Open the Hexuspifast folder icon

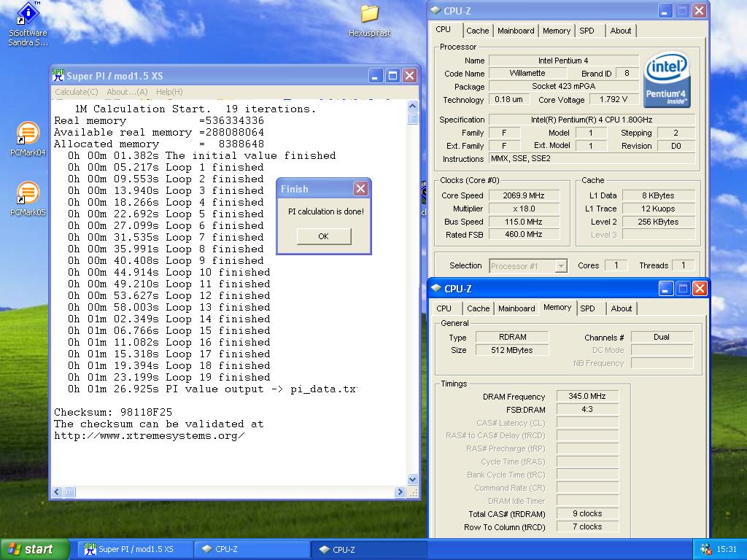click(x=370, y=20)
